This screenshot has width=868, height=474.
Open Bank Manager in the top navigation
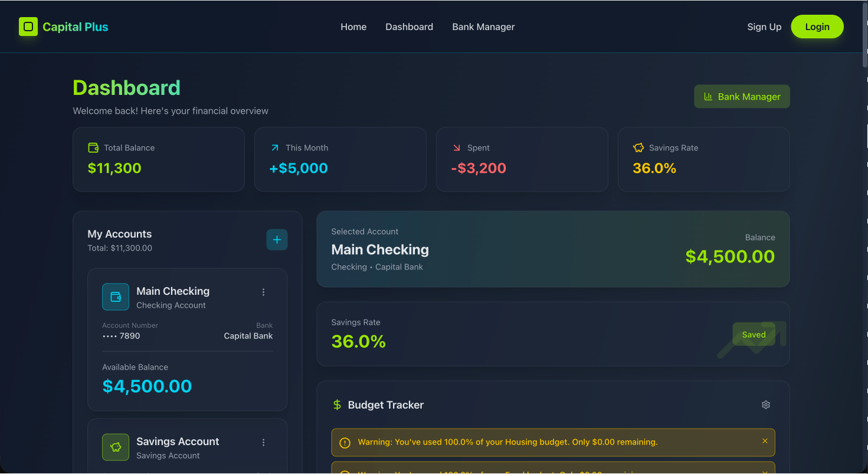(483, 27)
